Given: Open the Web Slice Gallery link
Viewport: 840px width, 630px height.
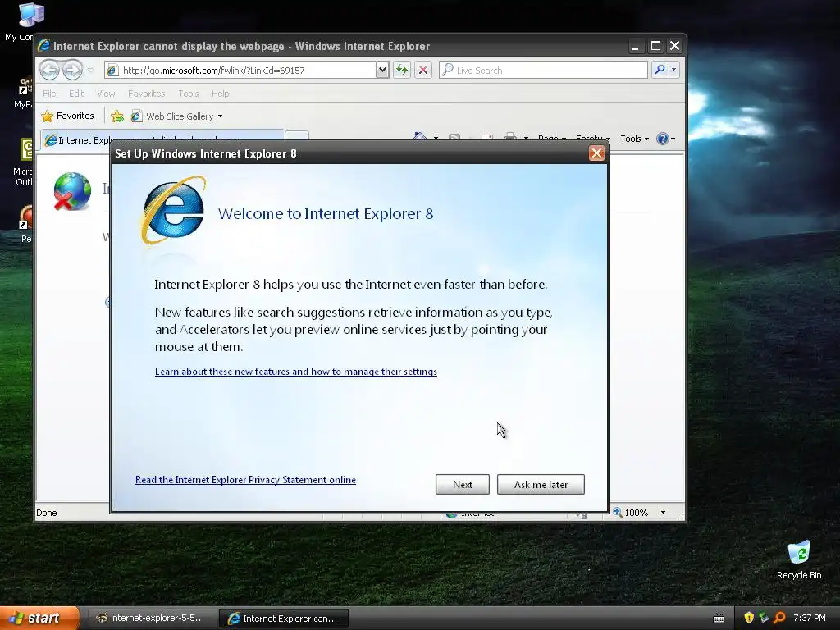Looking at the screenshot, I should click(177, 116).
